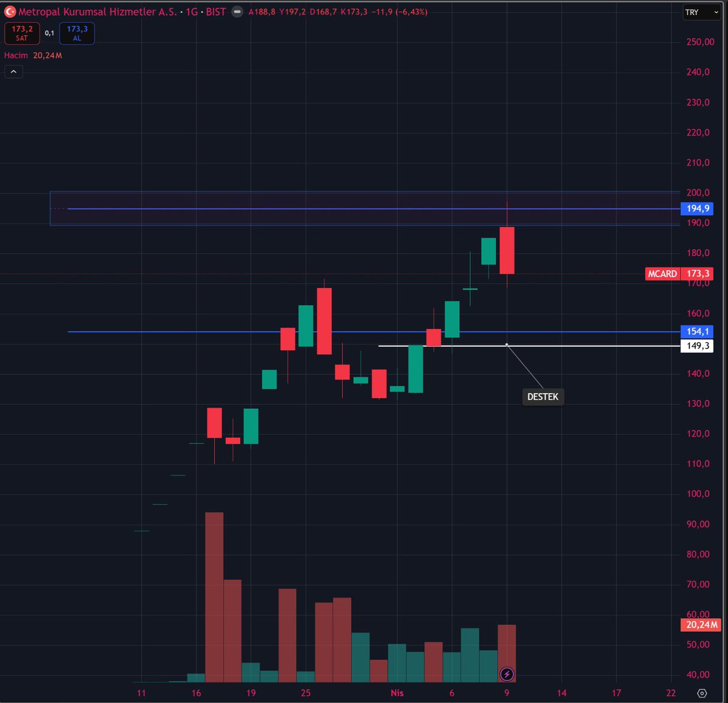Image resolution: width=728 pixels, height=703 pixels.
Task: Click the lightning event icon on volume bar
Action: tap(507, 674)
